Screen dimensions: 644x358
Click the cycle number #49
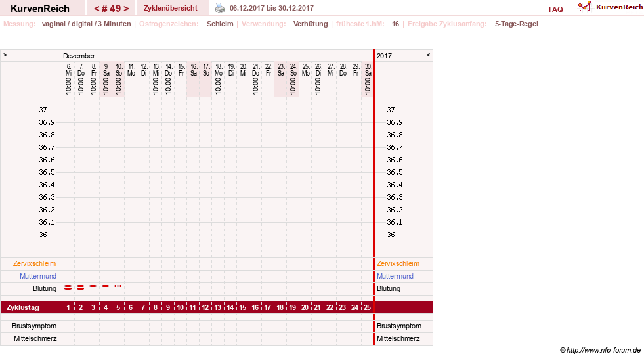click(x=112, y=9)
